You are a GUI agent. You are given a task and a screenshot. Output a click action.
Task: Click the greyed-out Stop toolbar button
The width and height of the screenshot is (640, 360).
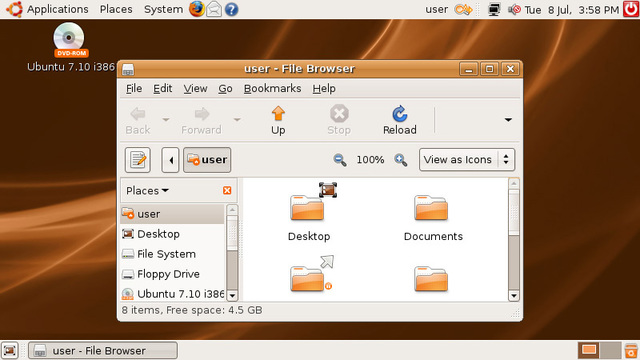coord(339,120)
